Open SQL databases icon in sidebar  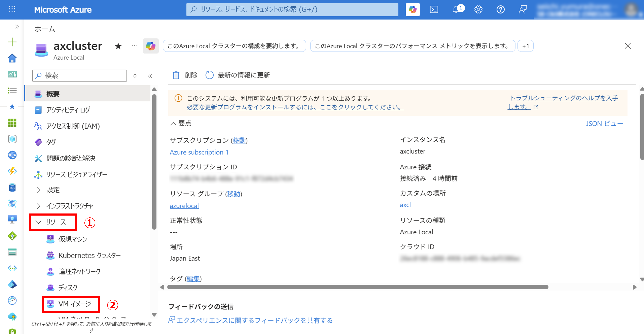point(12,187)
